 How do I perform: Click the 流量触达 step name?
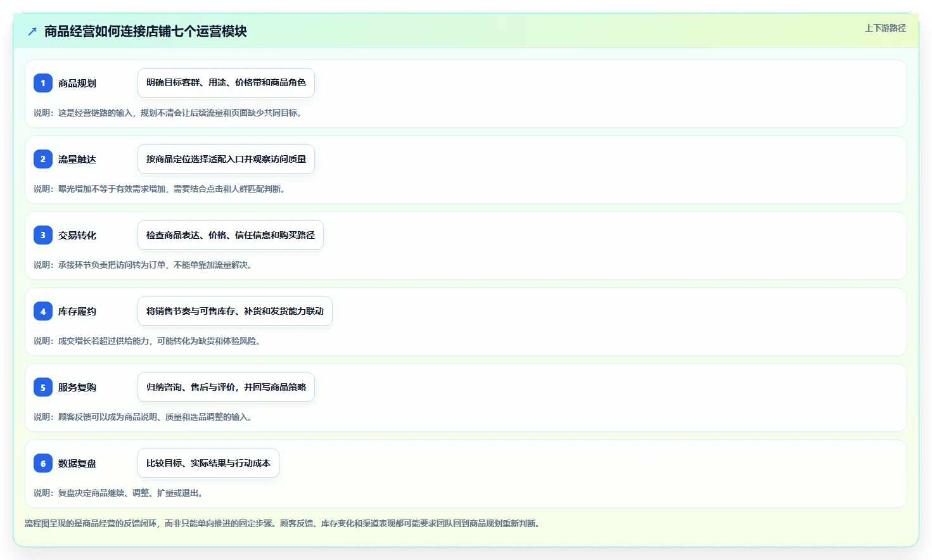77,159
